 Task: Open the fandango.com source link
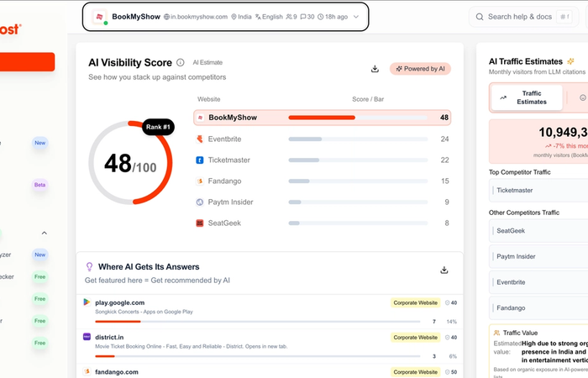click(117, 372)
